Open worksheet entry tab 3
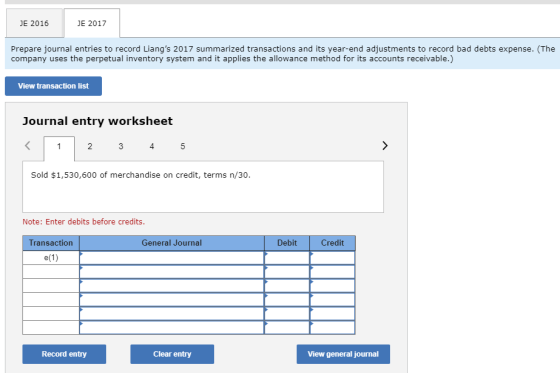560x373 pixels. point(121,146)
